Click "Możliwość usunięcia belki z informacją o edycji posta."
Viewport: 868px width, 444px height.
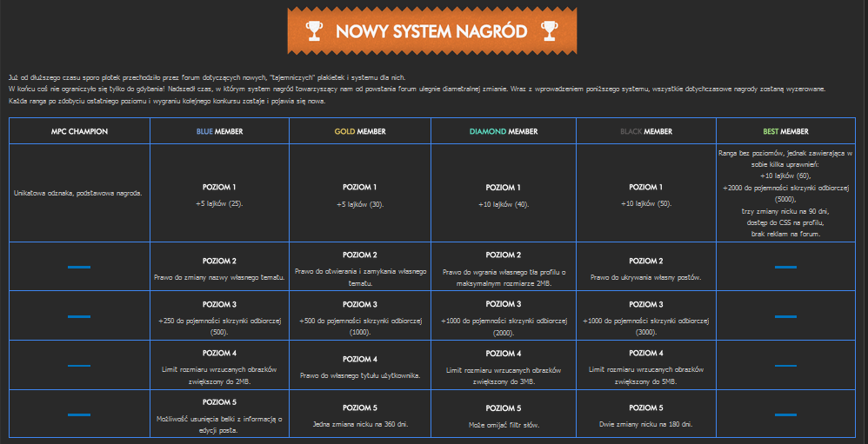click(x=219, y=424)
